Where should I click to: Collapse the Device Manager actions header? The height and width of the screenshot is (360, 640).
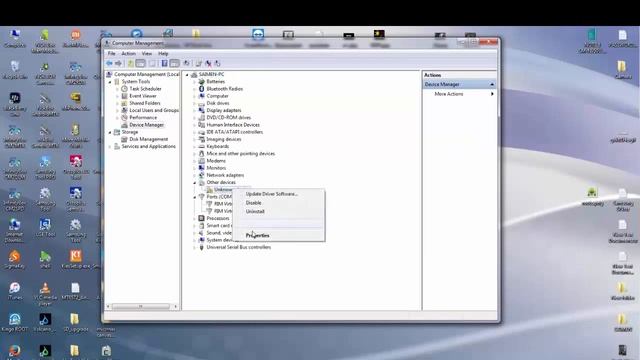[x=492, y=84]
